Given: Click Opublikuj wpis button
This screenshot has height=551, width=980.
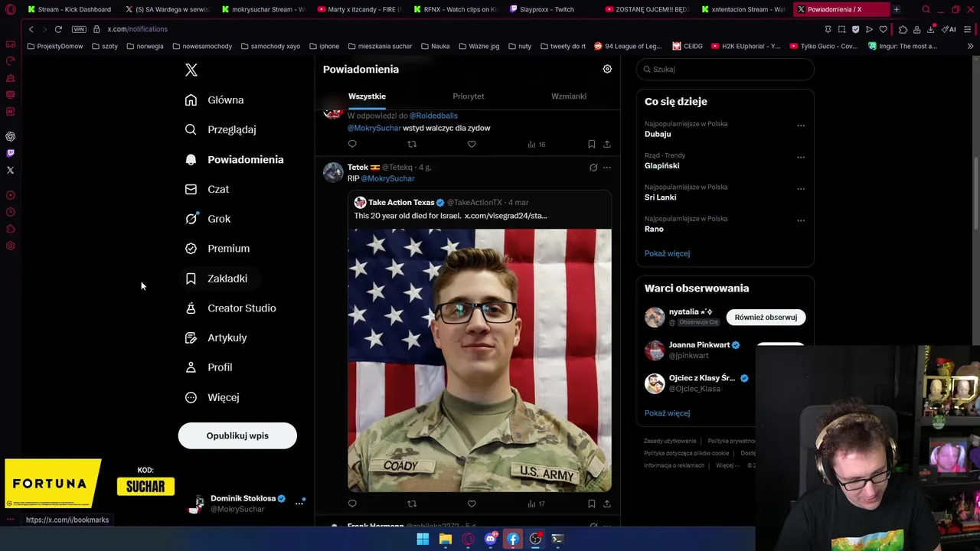Looking at the screenshot, I should [237, 435].
